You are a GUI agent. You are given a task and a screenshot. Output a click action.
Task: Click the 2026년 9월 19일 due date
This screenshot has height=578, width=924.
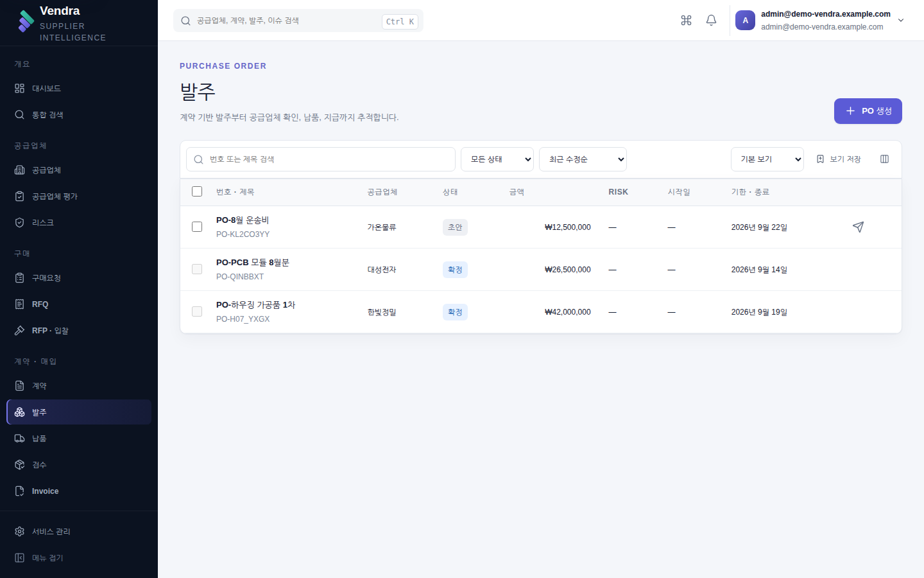tap(759, 312)
